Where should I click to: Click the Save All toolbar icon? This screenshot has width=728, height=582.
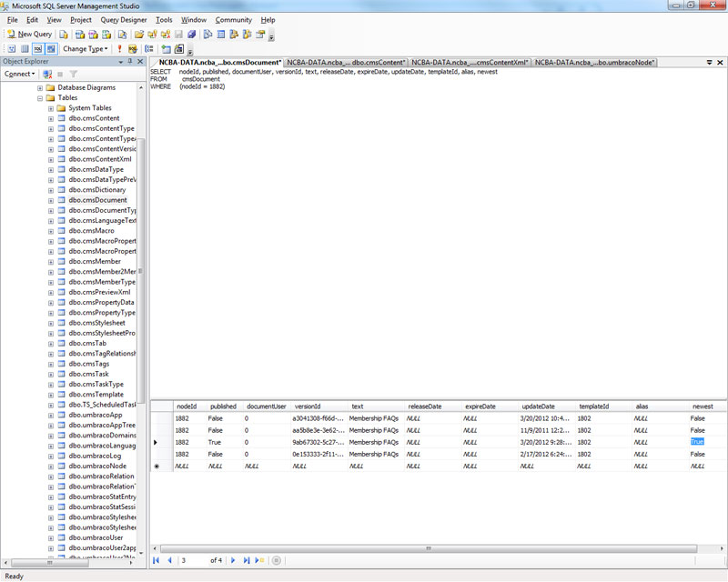pos(192,35)
